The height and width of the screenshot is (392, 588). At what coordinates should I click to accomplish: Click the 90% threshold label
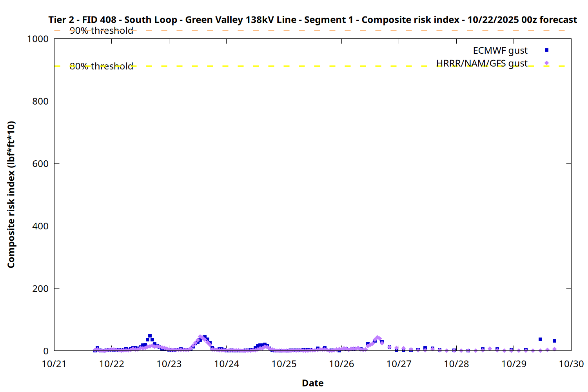point(102,31)
